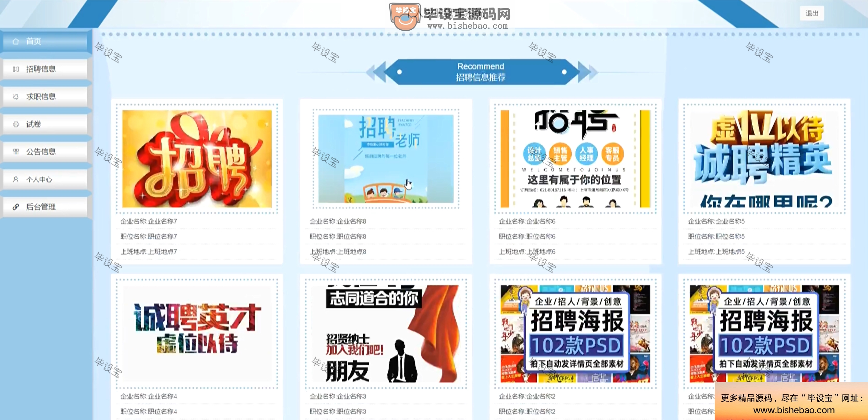868x420 pixels.
Task: Click the printer icon beside 试卷
Action: 15,124
